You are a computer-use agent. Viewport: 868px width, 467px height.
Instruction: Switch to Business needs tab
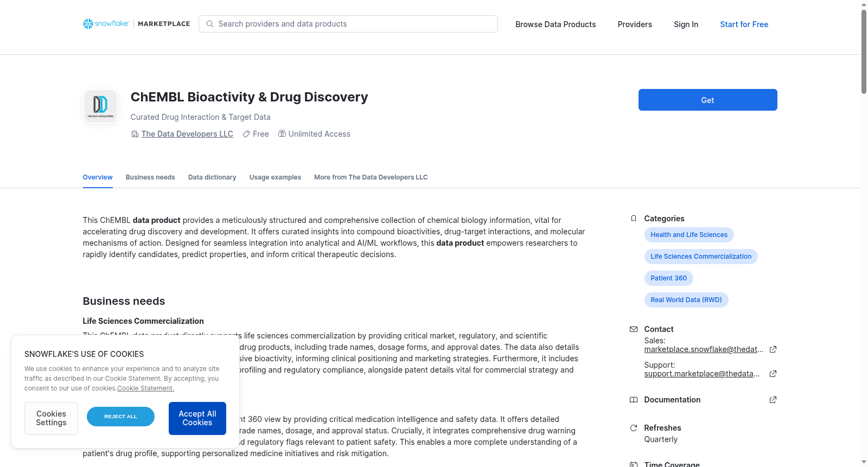pyautogui.click(x=150, y=177)
